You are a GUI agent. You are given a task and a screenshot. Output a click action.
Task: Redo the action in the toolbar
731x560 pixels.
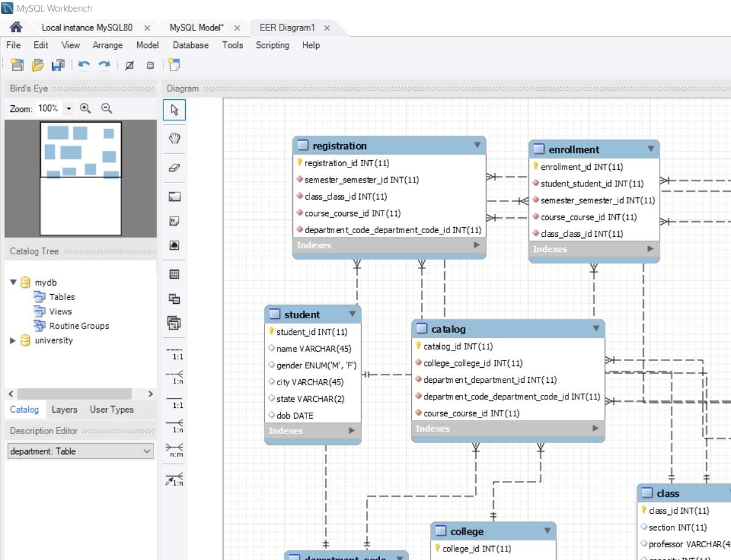point(105,65)
